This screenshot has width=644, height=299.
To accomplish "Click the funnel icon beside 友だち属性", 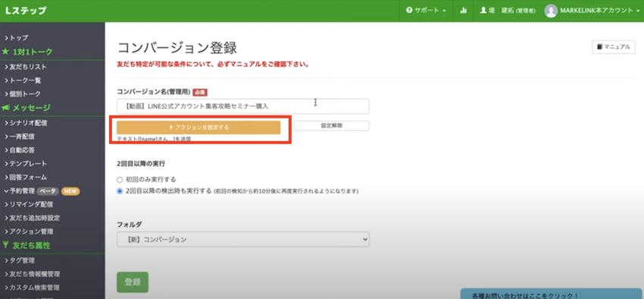I will pos(5,246).
